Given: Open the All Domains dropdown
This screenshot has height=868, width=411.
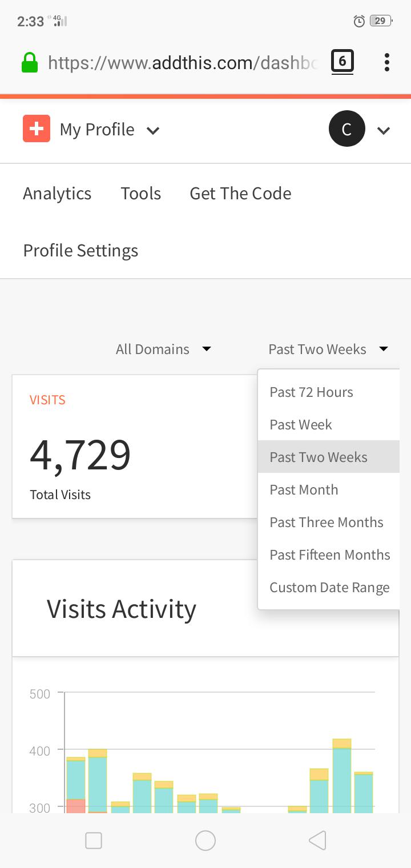Looking at the screenshot, I should click(163, 349).
